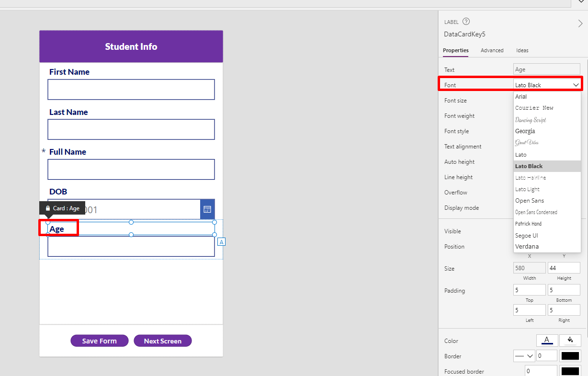This screenshot has height=376, width=588.
Task: Click the Save Form button
Action: point(100,341)
